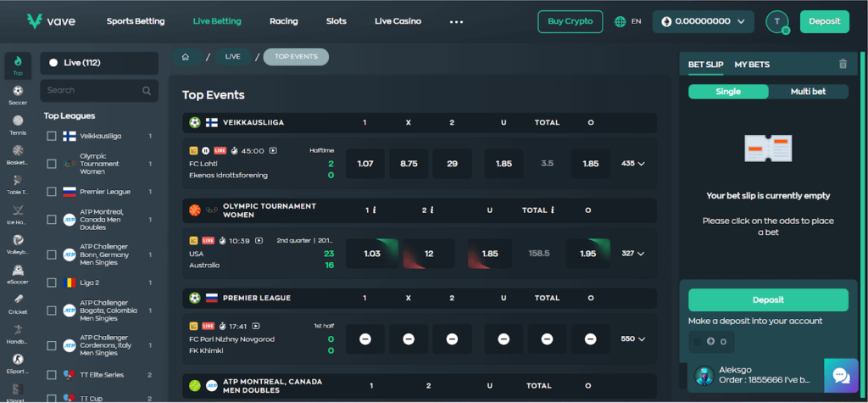Click stats icon in FC Lahti match row
The height and width of the screenshot is (403, 868).
tap(193, 150)
